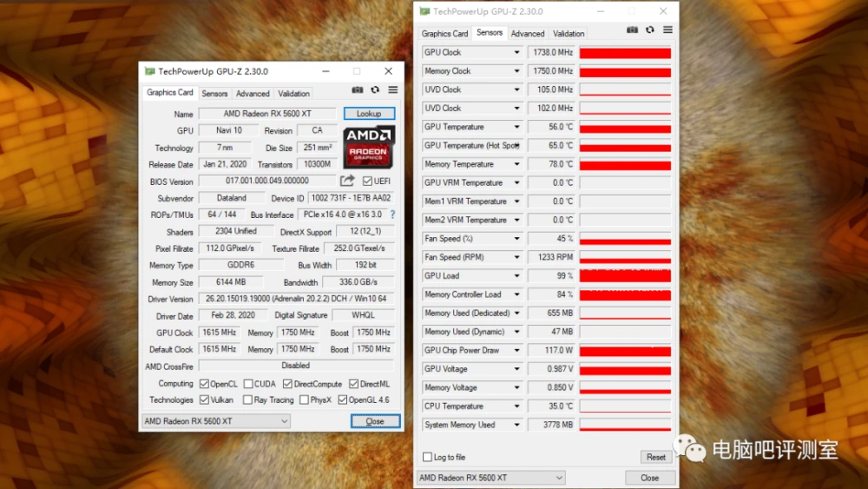The width and height of the screenshot is (868, 489).
Task: Switch to Sensors tab in left window
Action: [214, 94]
